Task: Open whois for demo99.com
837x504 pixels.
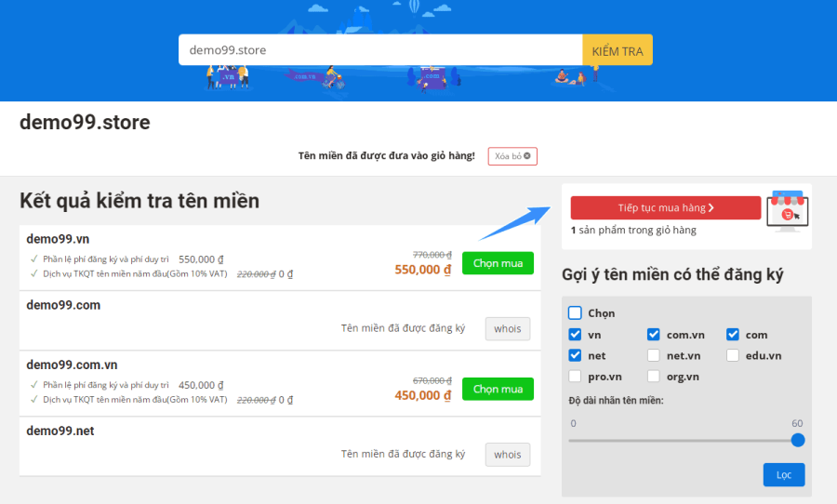Action: tap(508, 329)
